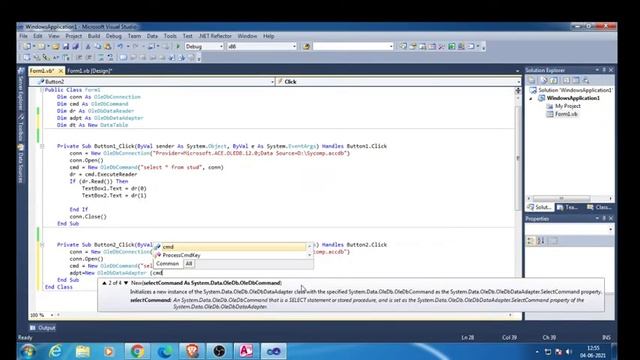Click the View Designer icon in Solution Explorer

pos(576,80)
